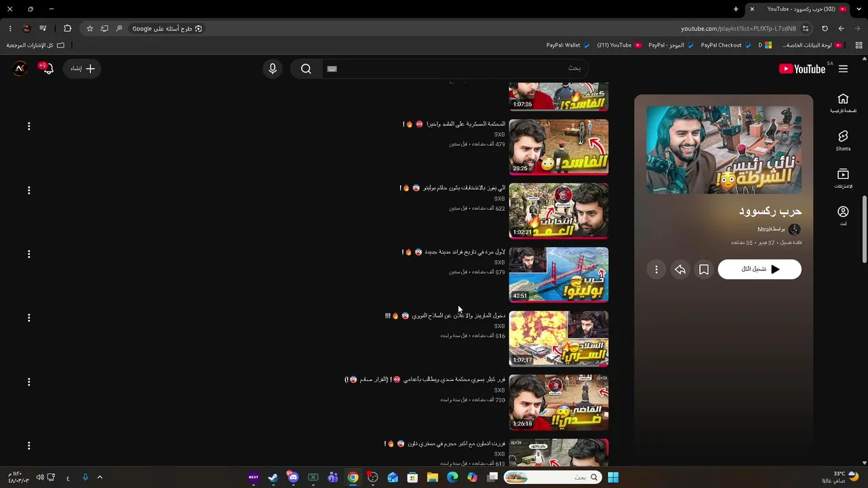This screenshot has width=868, height=488.
Task: Open the apps grid in the bookmarks bar
Action: pyautogui.click(x=859, y=45)
